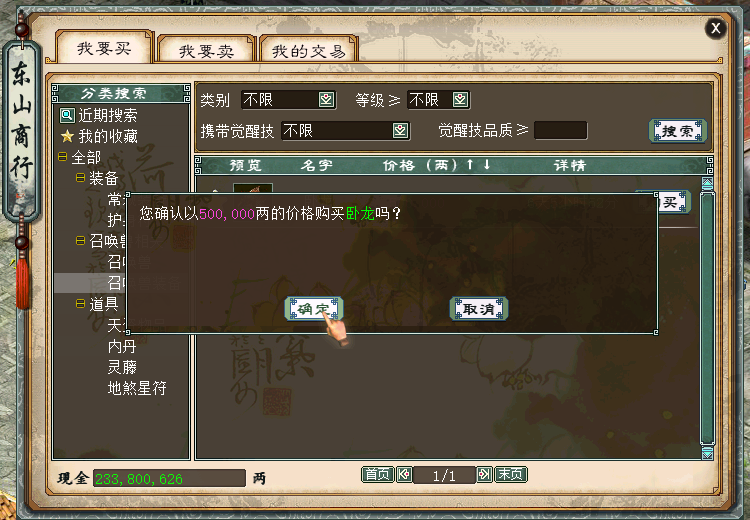Open the 等级 level dropdown
This screenshot has width=750, height=520.
coord(460,100)
